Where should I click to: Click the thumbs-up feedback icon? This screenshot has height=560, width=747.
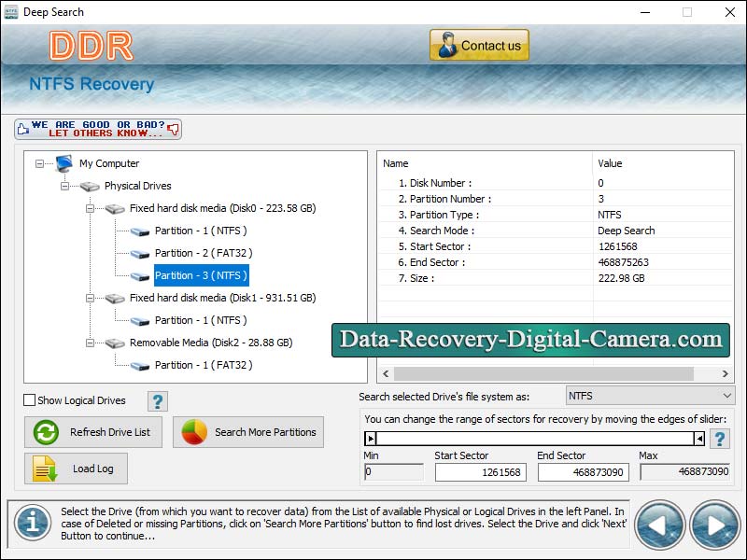click(x=23, y=128)
